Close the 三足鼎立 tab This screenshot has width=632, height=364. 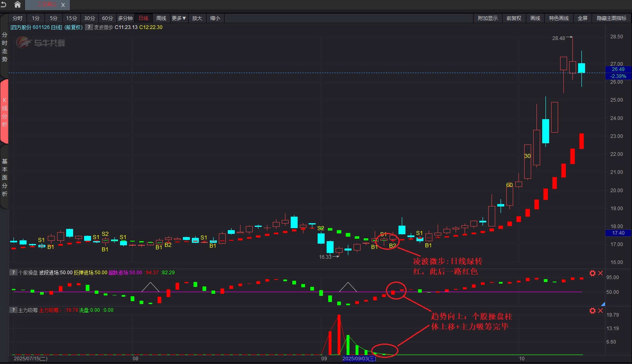(63, 5)
